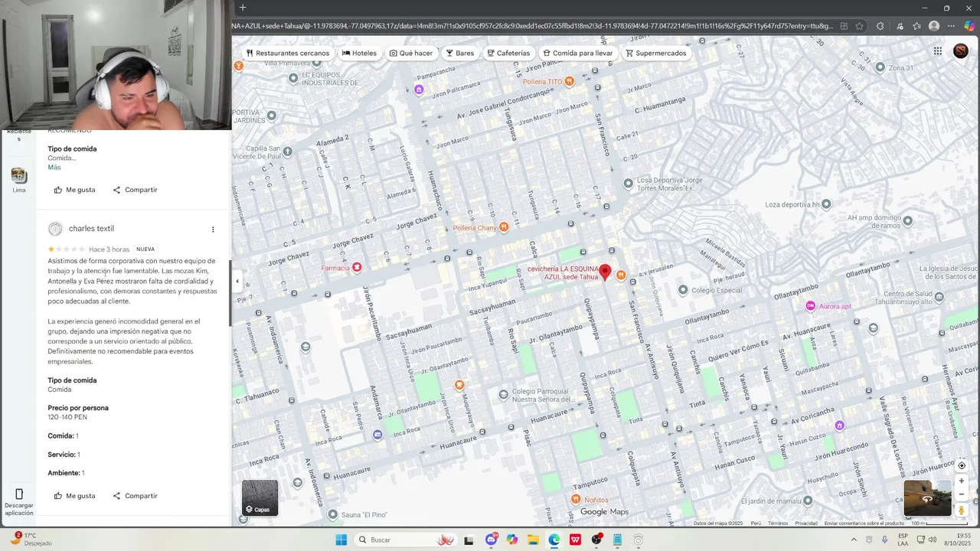Open the Street View preview thumbnail
This screenshot has height=551, width=980.
pos(927,498)
